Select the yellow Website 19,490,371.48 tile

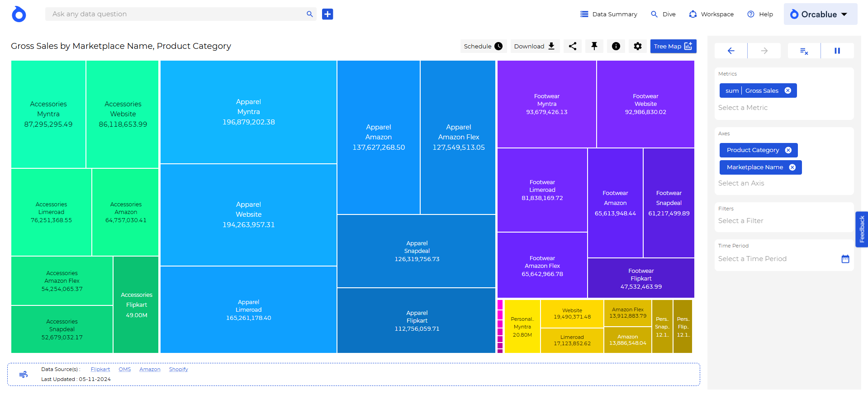[572, 314]
